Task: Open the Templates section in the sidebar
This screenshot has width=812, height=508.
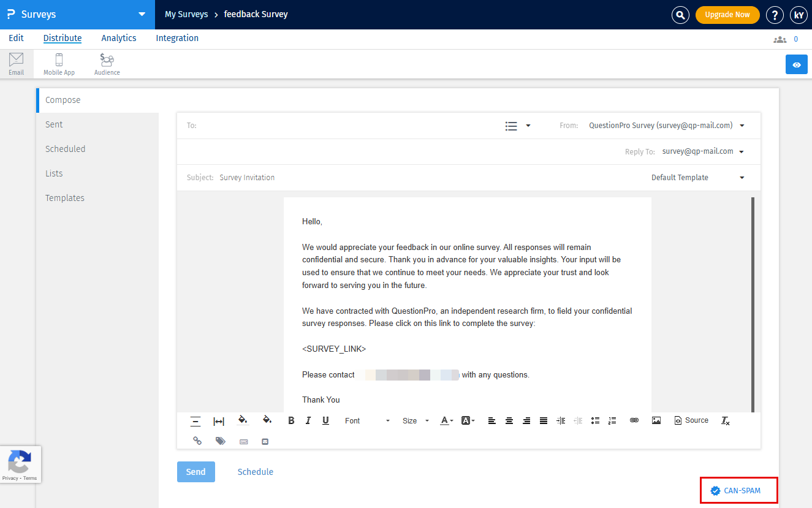Action: coord(64,197)
